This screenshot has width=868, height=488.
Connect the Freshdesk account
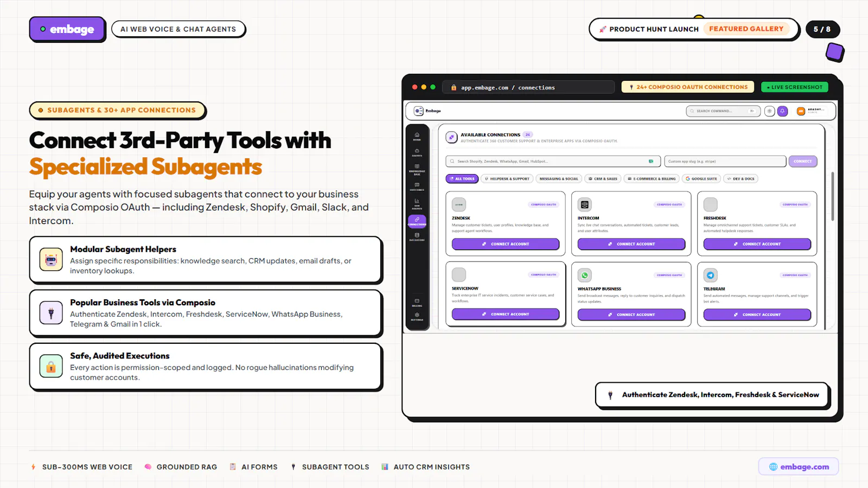coord(757,244)
